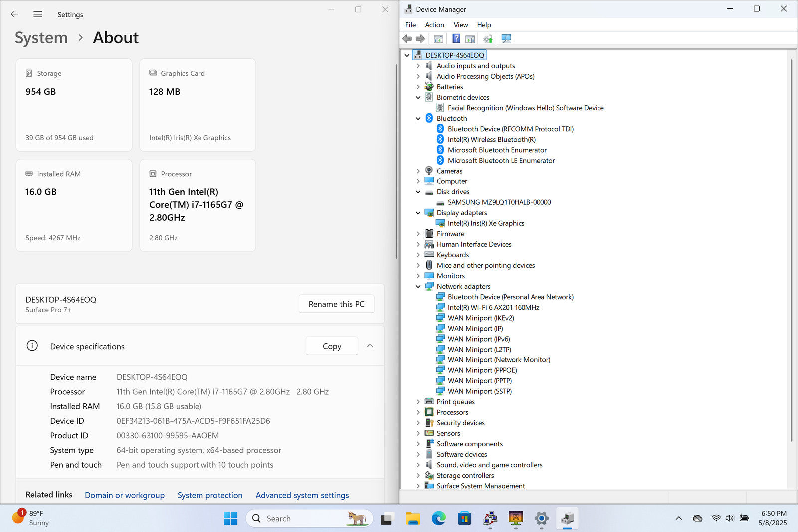This screenshot has height=532, width=798.
Task: Click the battery status tray icon
Action: (744, 518)
